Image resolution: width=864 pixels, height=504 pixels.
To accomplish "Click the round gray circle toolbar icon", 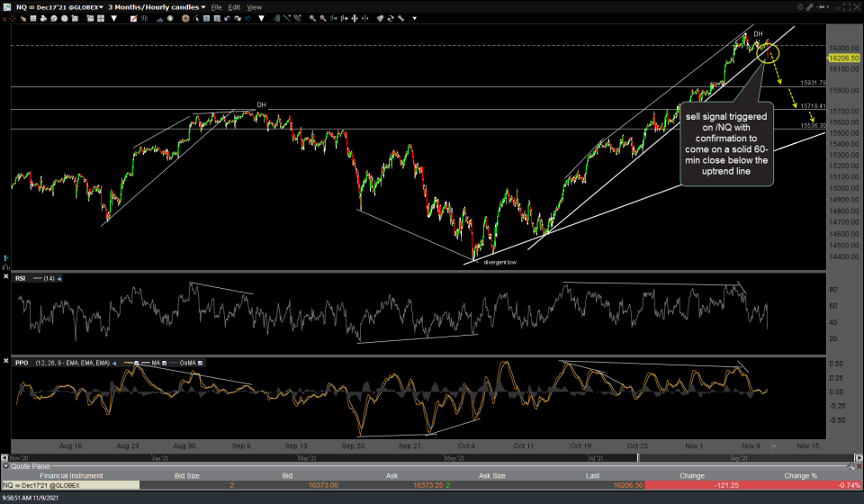I will click(x=65, y=19).
